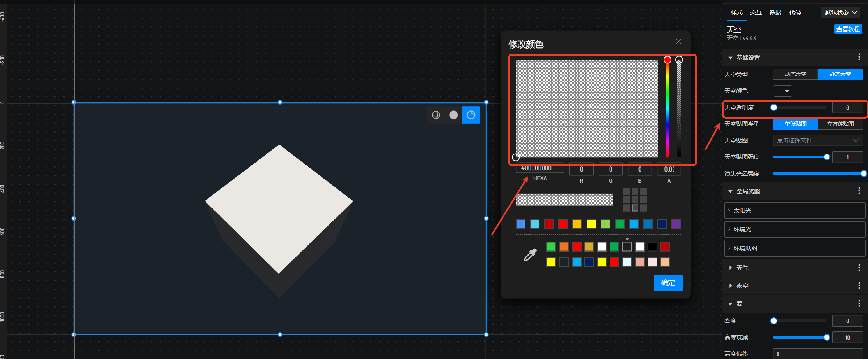Viewport: 868px width, 359px height.
Task: Open the three-dot menu for 全局光照
Action: coord(859,191)
